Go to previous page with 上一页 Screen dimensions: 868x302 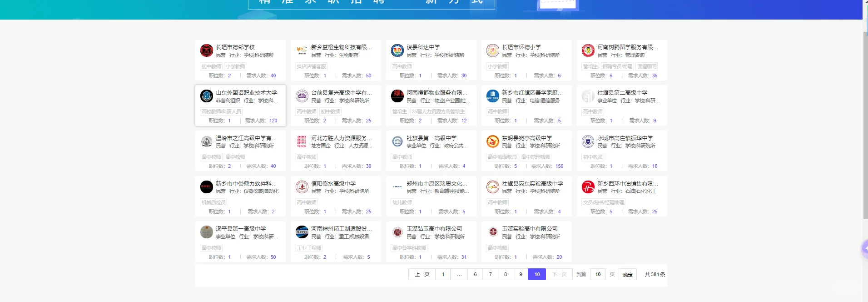(422, 274)
